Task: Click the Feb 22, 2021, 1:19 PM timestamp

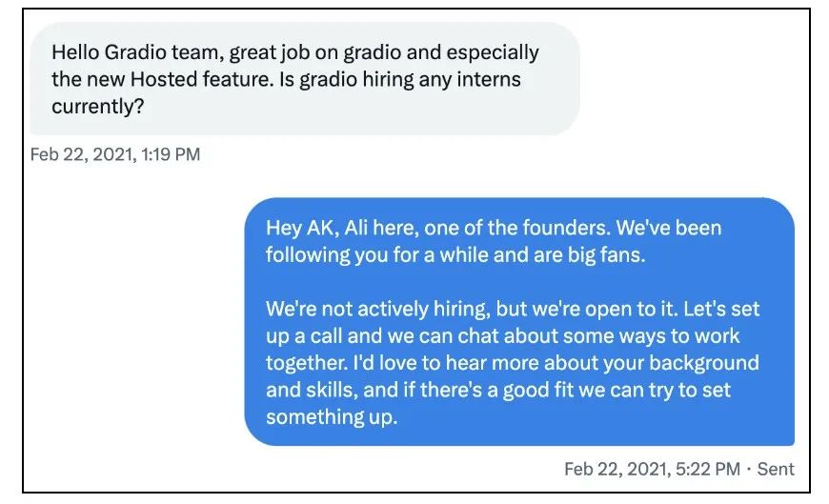Action: click(115, 154)
